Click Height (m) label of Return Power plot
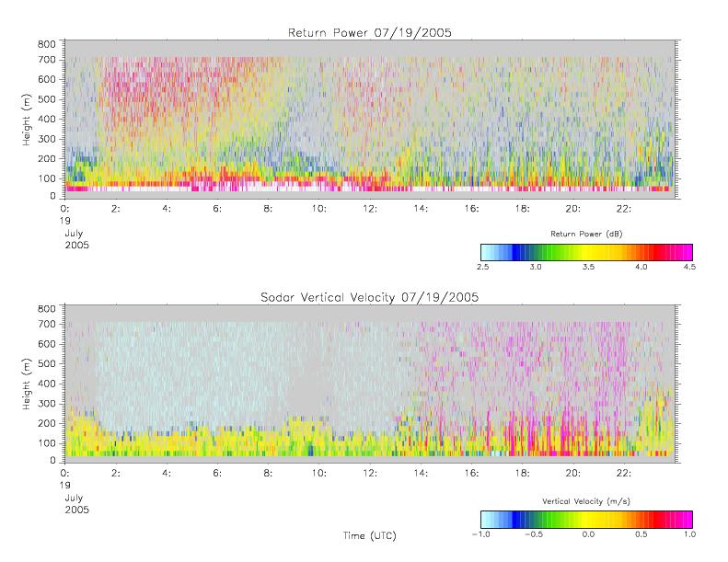This screenshot has width=728, height=562. tap(27, 120)
